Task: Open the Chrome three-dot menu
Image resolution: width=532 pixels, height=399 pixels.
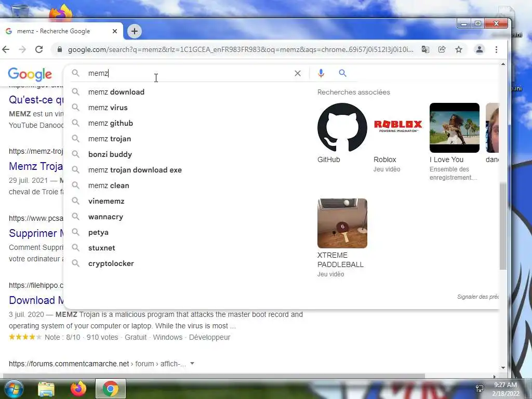Action: pyautogui.click(x=496, y=49)
